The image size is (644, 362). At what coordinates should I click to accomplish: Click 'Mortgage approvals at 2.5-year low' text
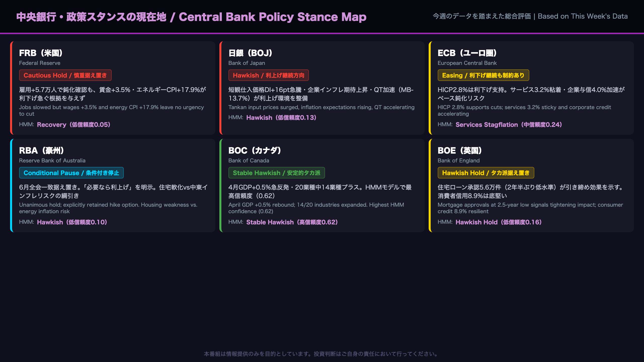530,208
